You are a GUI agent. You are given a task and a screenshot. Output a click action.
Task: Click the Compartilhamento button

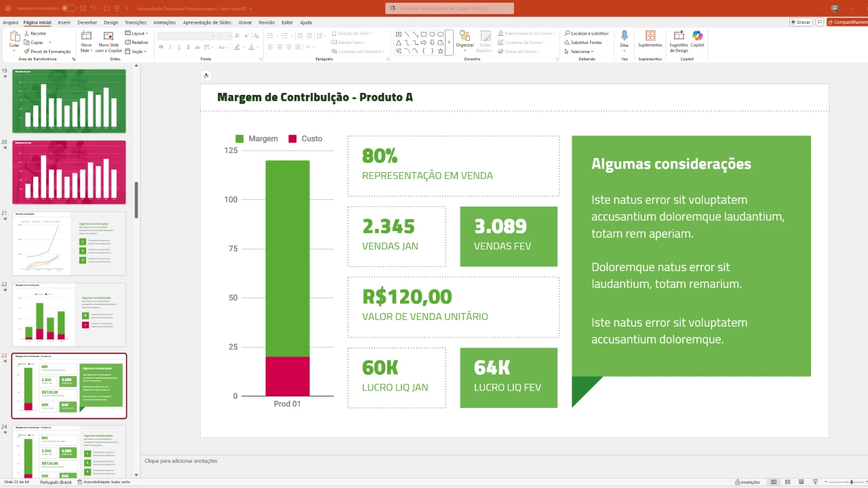coord(848,22)
